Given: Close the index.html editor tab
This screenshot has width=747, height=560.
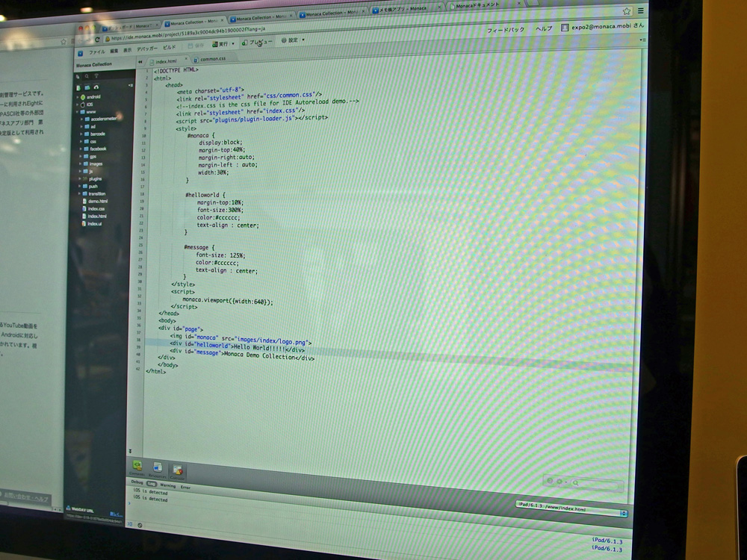Looking at the screenshot, I should 186,59.
